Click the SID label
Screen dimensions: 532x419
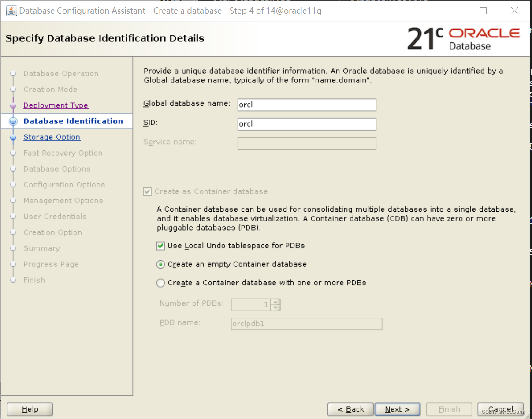click(150, 123)
